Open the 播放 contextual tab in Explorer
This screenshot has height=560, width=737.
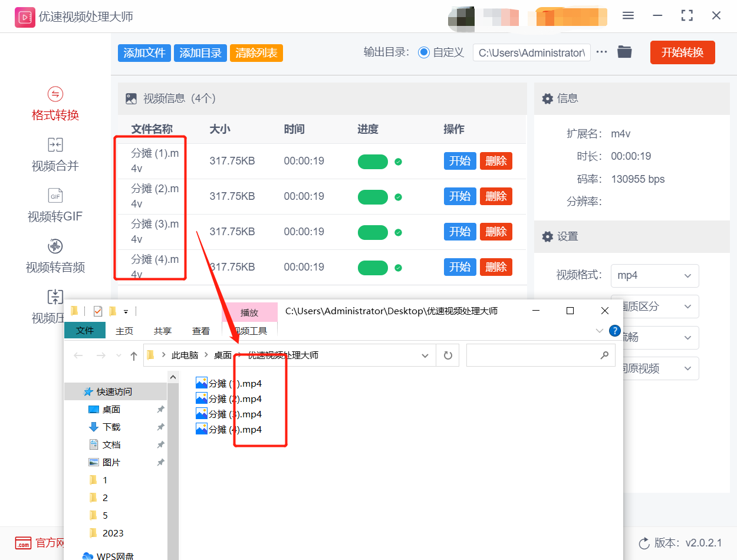[249, 312]
